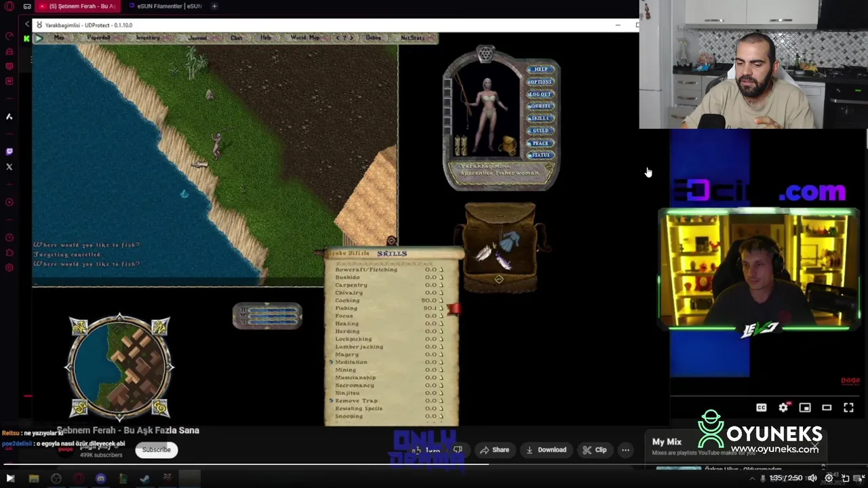Image resolution: width=868 pixels, height=488 pixels.
Task: Click the Ninjitsu skill name
Action: coord(347,393)
